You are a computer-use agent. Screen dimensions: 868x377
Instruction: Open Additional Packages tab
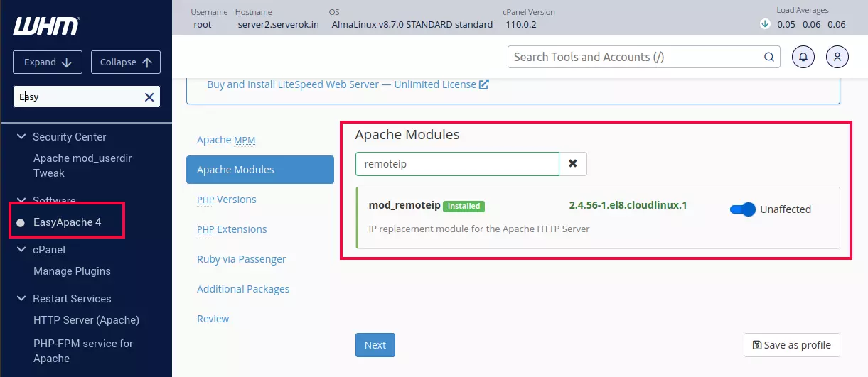coord(243,289)
